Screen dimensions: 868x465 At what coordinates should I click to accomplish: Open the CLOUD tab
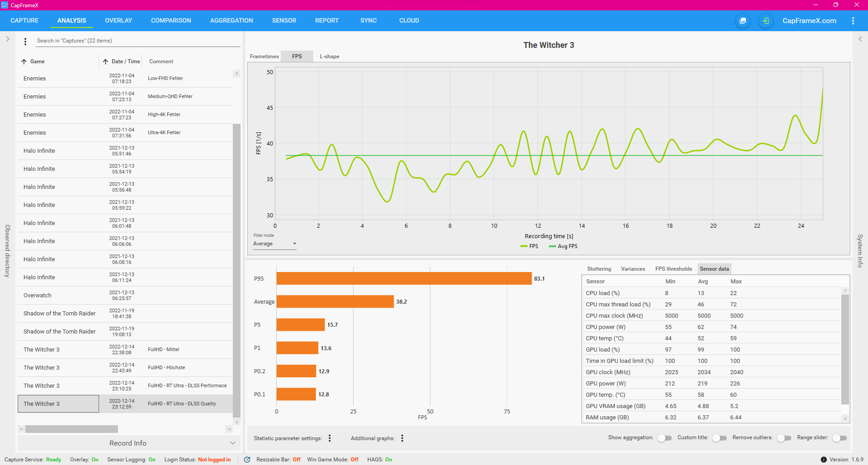pos(409,20)
